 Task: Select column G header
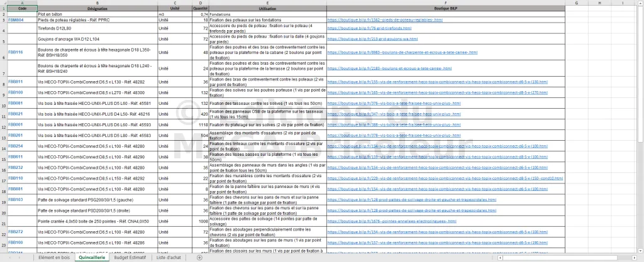tap(577, 3)
